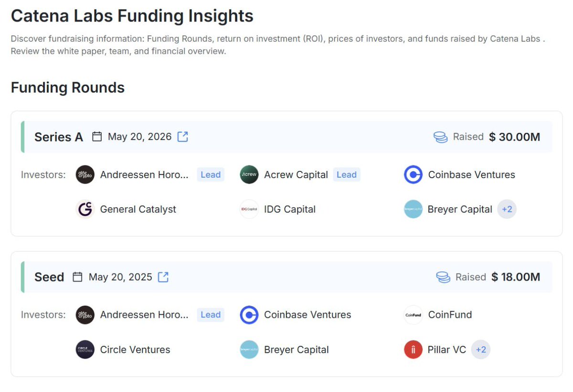The height and width of the screenshot is (392, 573).
Task: Open CoinFund investor link
Action: [450, 315]
